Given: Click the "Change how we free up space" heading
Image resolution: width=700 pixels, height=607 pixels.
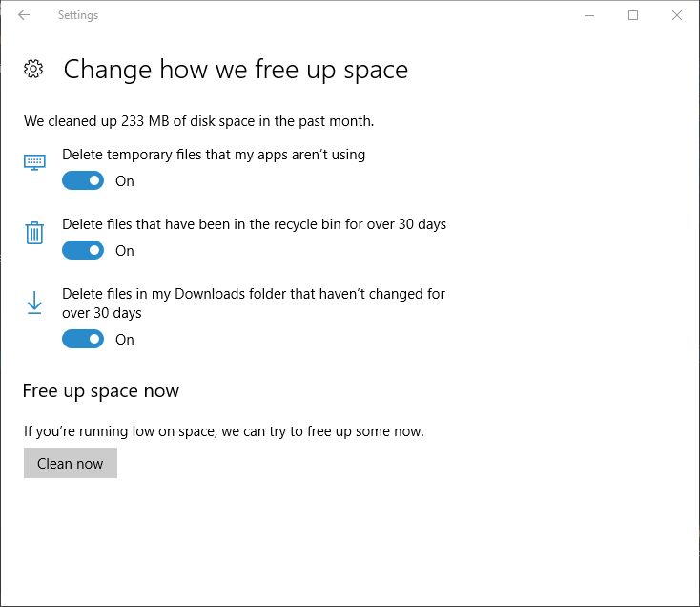Looking at the screenshot, I should [x=236, y=70].
